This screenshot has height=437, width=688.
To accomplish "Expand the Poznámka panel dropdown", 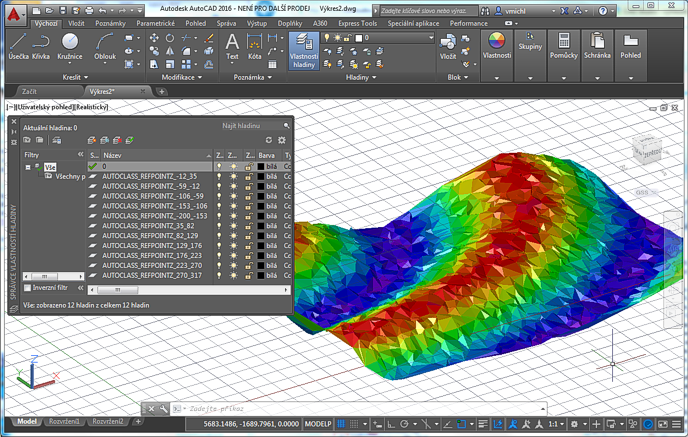I will pyautogui.click(x=253, y=77).
